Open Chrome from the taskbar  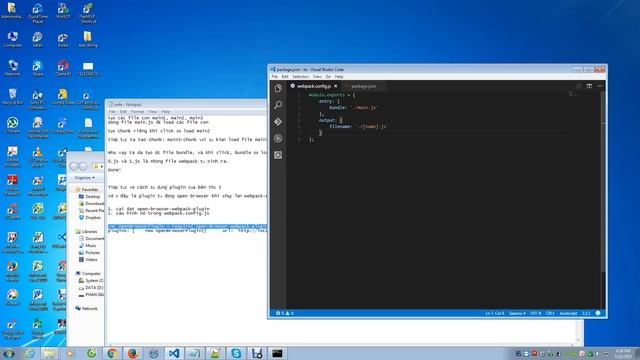tap(112, 353)
